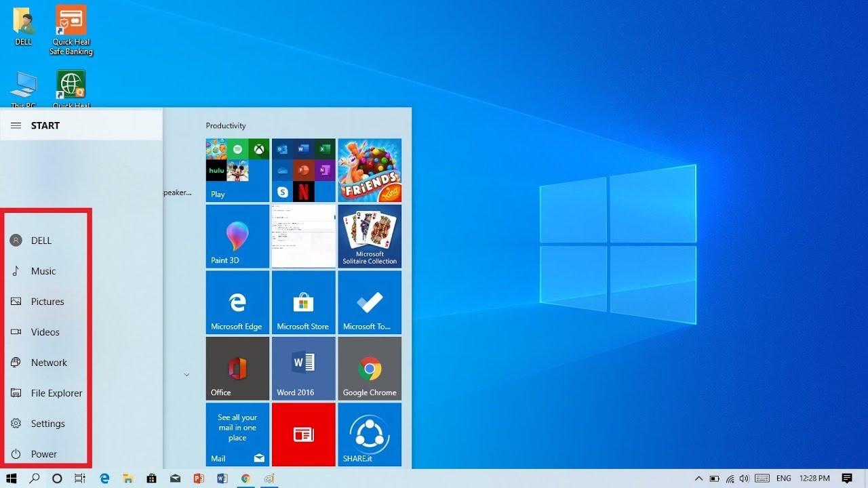Open Cortana circle on taskbar

click(57, 479)
